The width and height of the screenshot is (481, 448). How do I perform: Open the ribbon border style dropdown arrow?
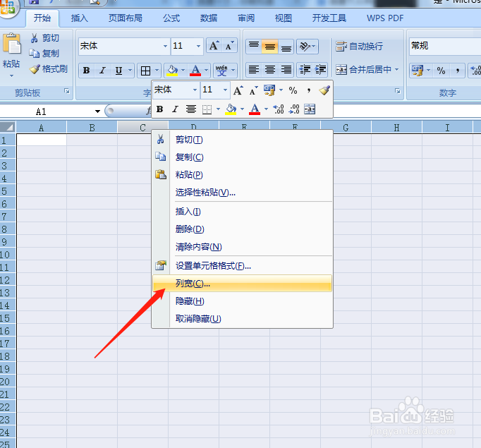[157, 71]
